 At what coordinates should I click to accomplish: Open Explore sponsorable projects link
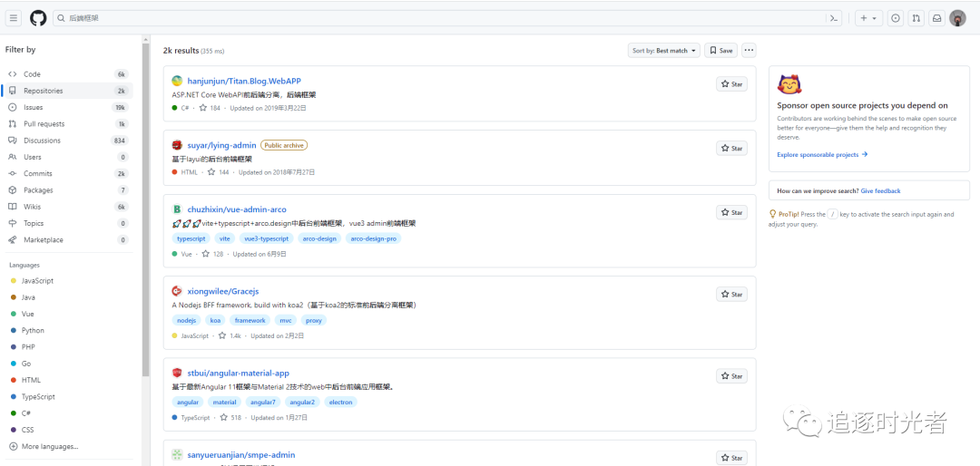click(822, 154)
